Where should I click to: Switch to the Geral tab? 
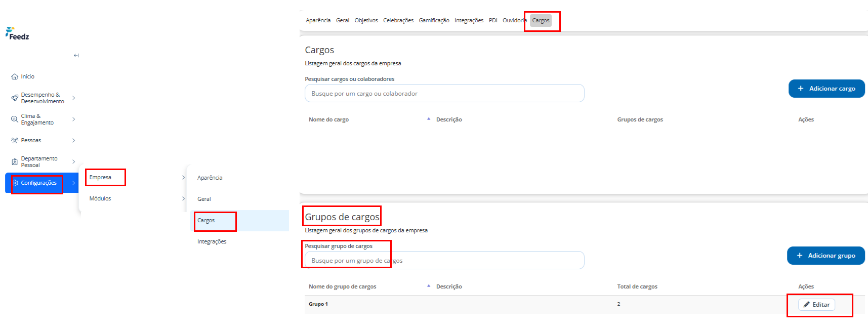343,20
